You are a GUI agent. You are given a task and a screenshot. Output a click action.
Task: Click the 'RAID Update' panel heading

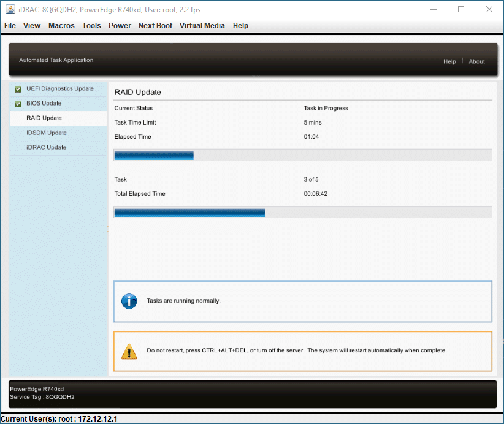pos(137,92)
